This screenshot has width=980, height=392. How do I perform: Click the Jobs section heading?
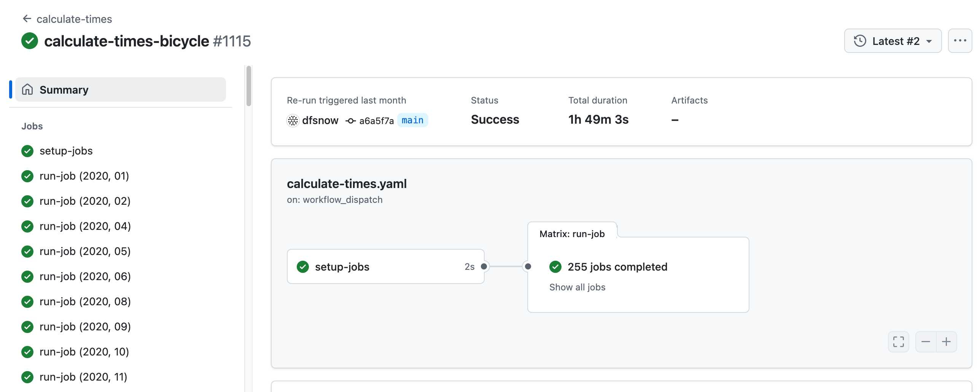point(32,126)
